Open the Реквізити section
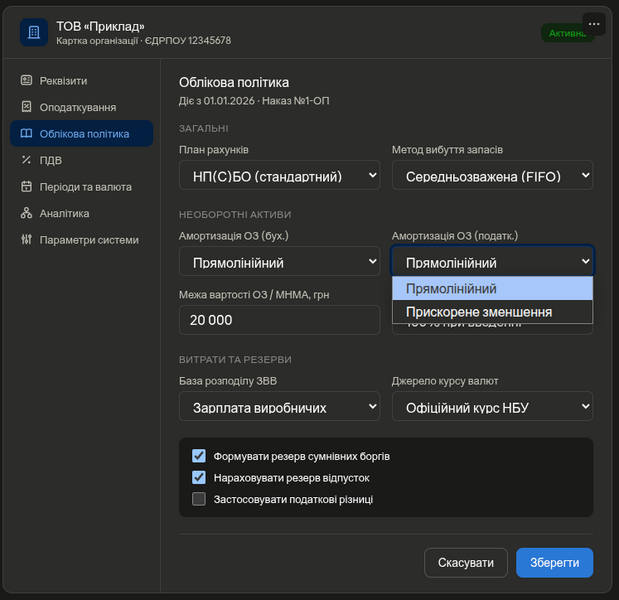This screenshot has height=600, width=619. (82, 81)
